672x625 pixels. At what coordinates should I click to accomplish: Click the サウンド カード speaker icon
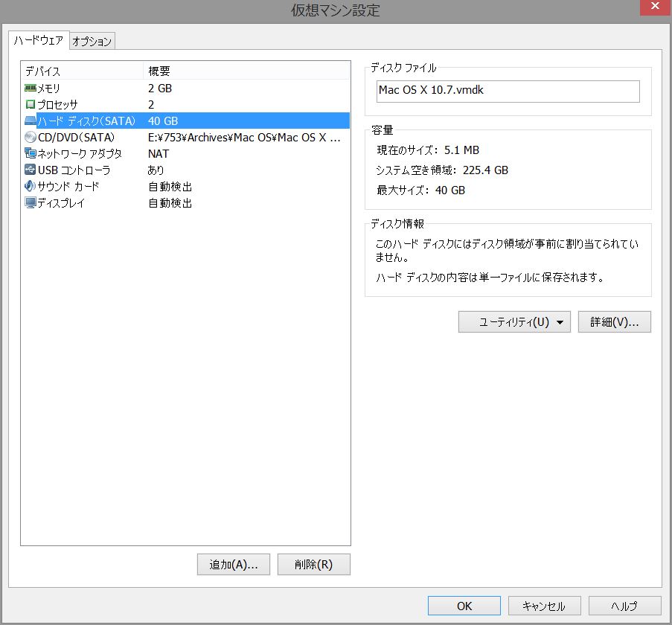(x=30, y=186)
